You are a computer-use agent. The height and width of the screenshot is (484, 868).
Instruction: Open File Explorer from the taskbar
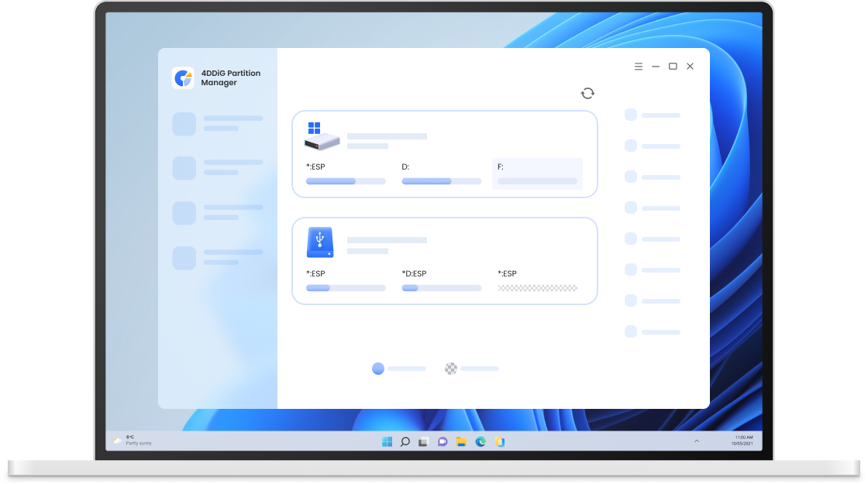pyautogui.click(x=461, y=441)
